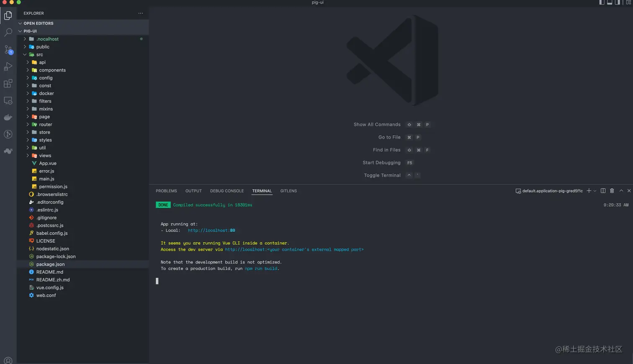The height and width of the screenshot is (364, 633).
Task: Collapse the src folder
Action: [83, 54]
